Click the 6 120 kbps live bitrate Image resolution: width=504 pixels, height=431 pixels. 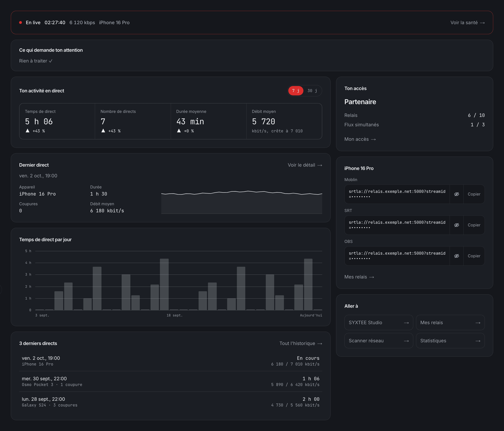(x=82, y=23)
